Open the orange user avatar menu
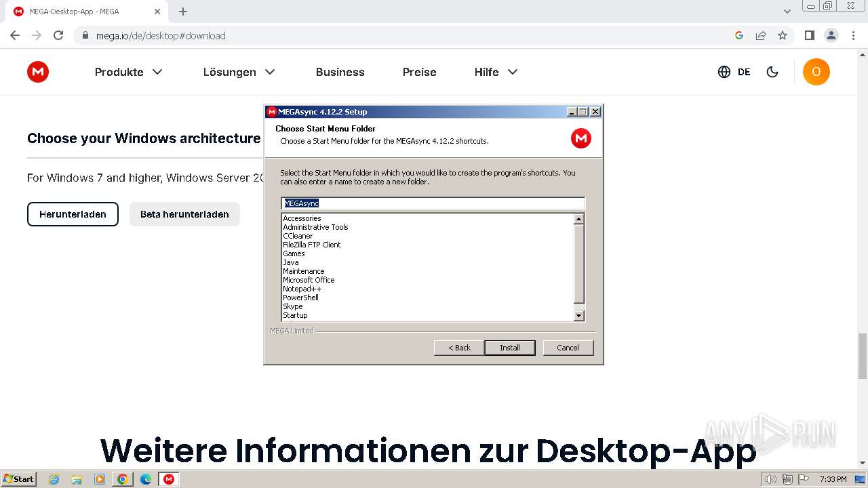The width and height of the screenshot is (868, 488). pos(816,72)
